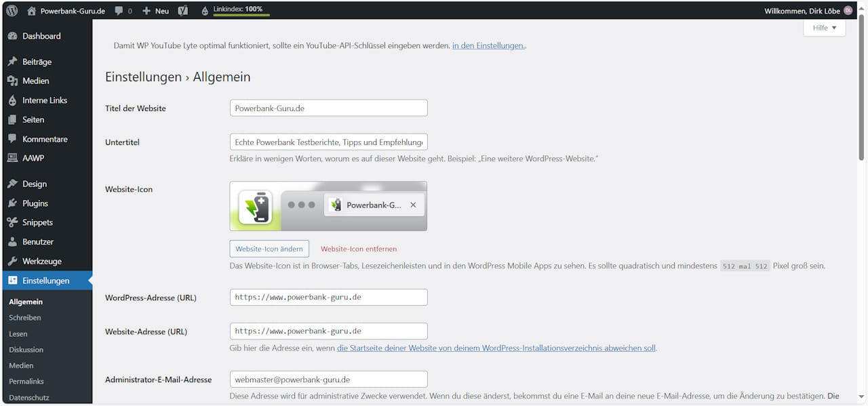Focus the Website-Adresse (URL) field

pos(329,331)
